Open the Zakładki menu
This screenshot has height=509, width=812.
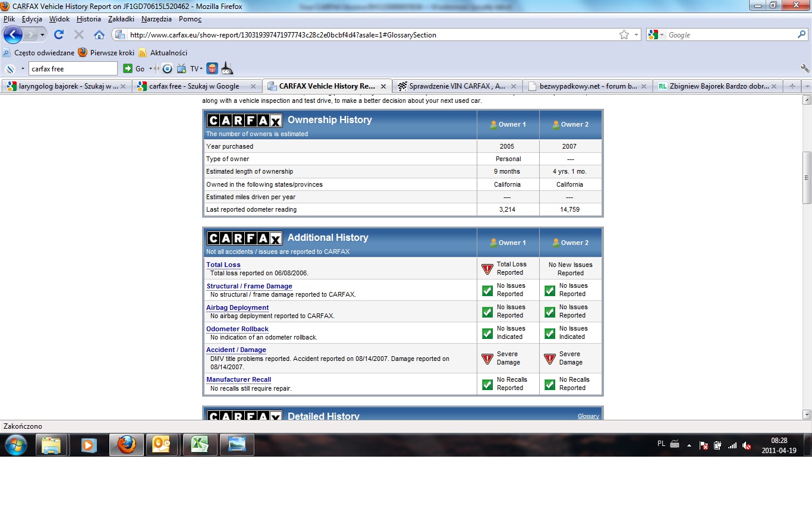pos(121,19)
